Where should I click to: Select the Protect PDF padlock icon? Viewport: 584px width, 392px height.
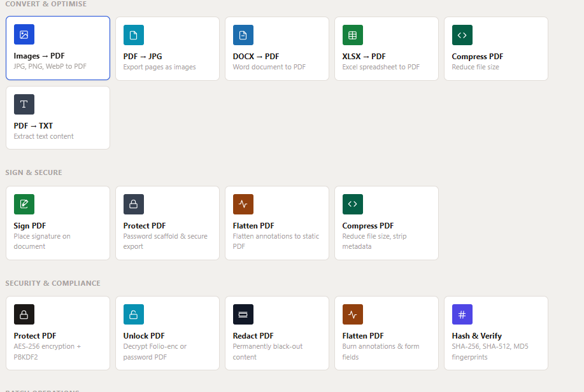click(133, 204)
